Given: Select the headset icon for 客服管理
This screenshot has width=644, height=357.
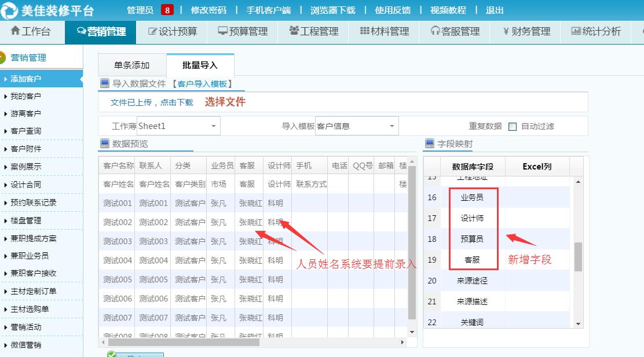Looking at the screenshot, I should [x=434, y=32].
